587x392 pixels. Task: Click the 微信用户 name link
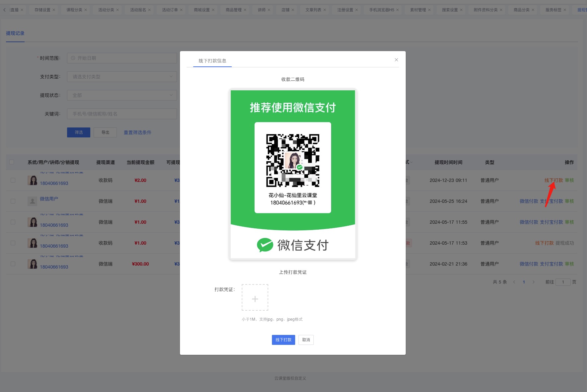pos(49,199)
